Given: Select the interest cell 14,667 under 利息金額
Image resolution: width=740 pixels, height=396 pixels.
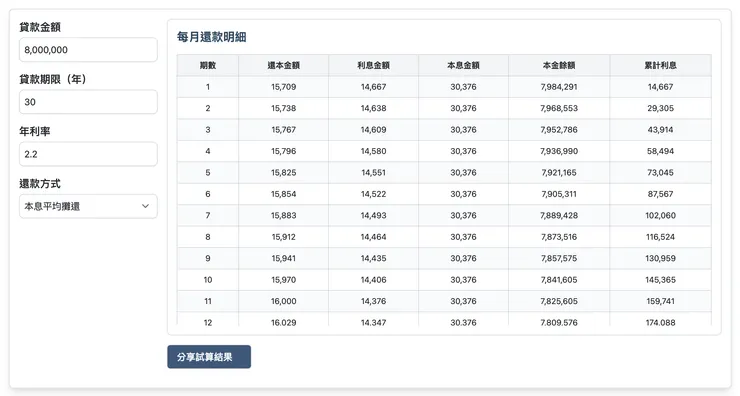Looking at the screenshot, I should pos(373,87).
